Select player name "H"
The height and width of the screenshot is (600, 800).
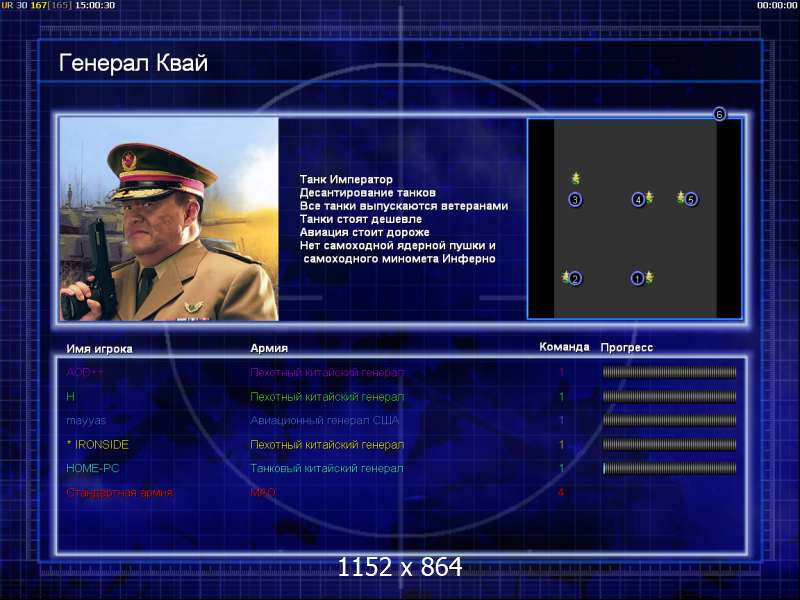pos(70,396)
